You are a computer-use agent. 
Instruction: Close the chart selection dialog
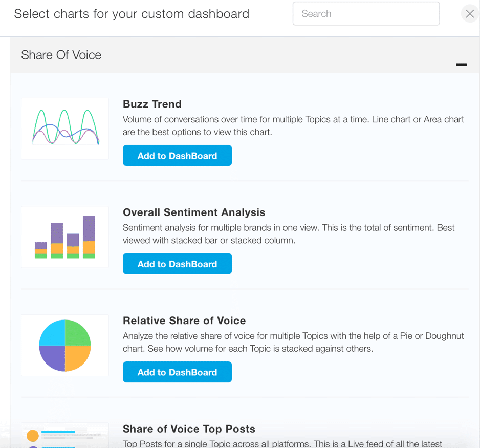470,14
